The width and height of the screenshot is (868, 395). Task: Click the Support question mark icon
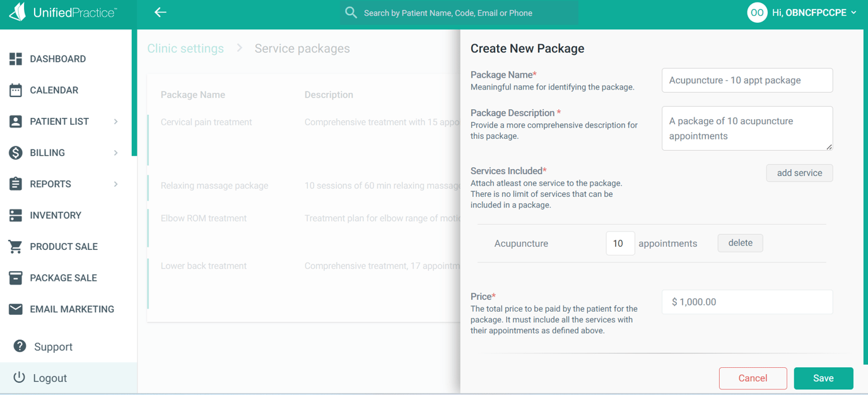coord(19,346)
